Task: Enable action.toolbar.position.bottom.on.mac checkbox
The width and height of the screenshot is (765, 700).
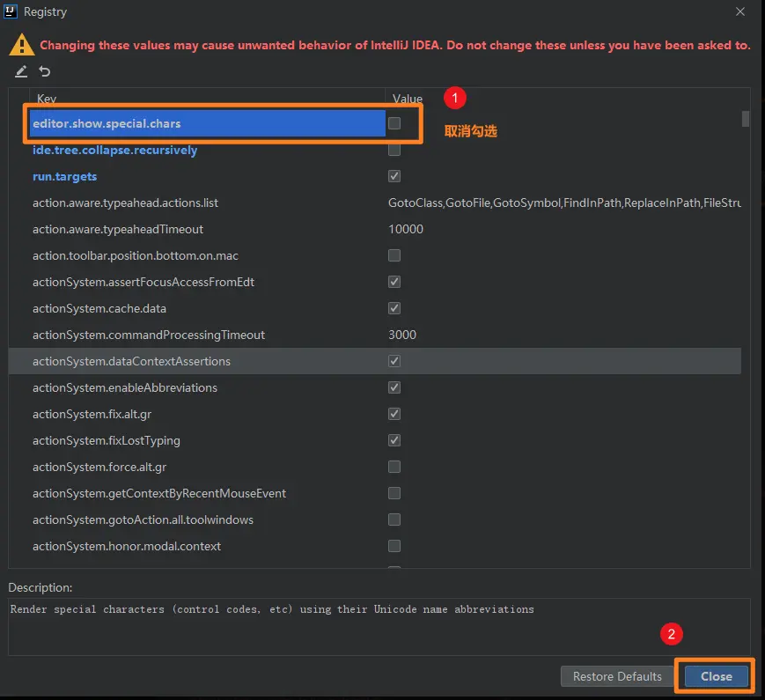Action: tap(394, 255)
